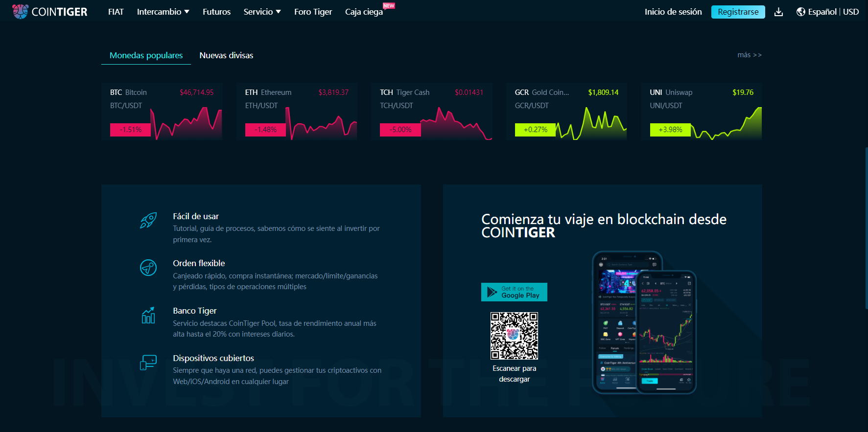868x432 pixels.
Task: Click the GCR/USDT pair label
Action: coord(532,105)
